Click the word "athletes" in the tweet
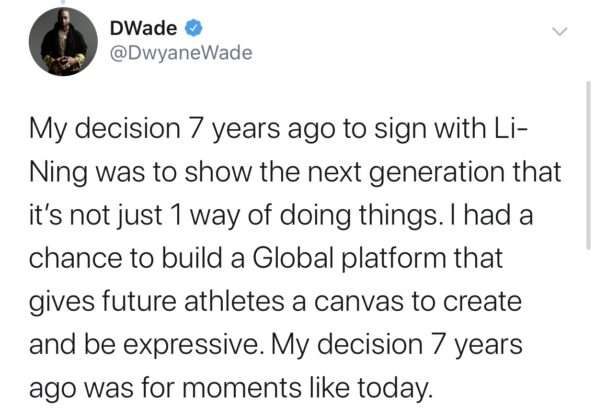This screenshot has width=595, height=419. coord(234,301)
